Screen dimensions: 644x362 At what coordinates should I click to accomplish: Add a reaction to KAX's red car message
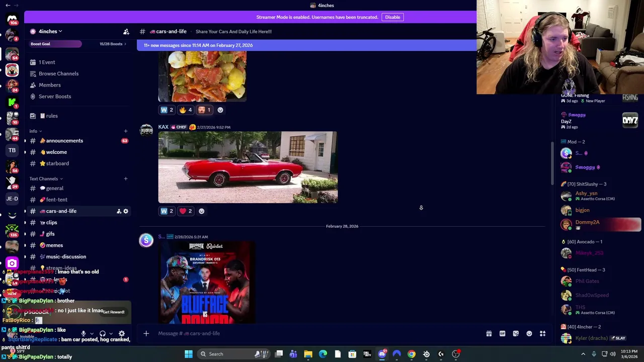click(x=202, y=211)
